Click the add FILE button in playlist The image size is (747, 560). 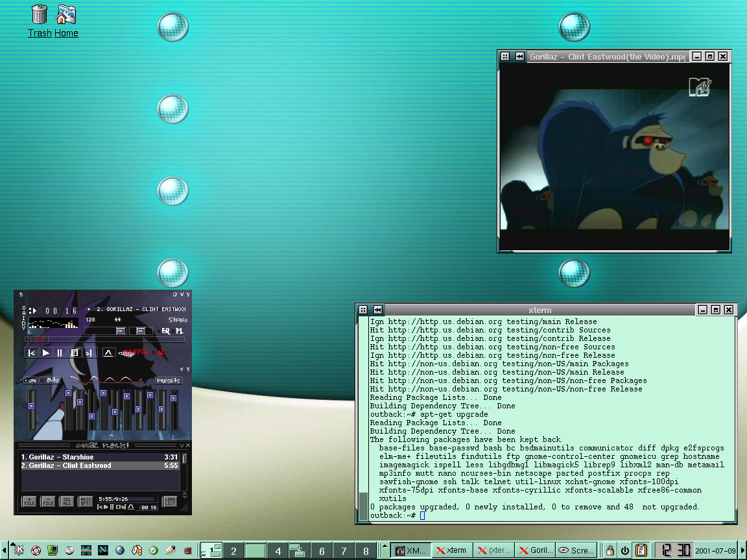pyautogui.click(x=30, y=502)
